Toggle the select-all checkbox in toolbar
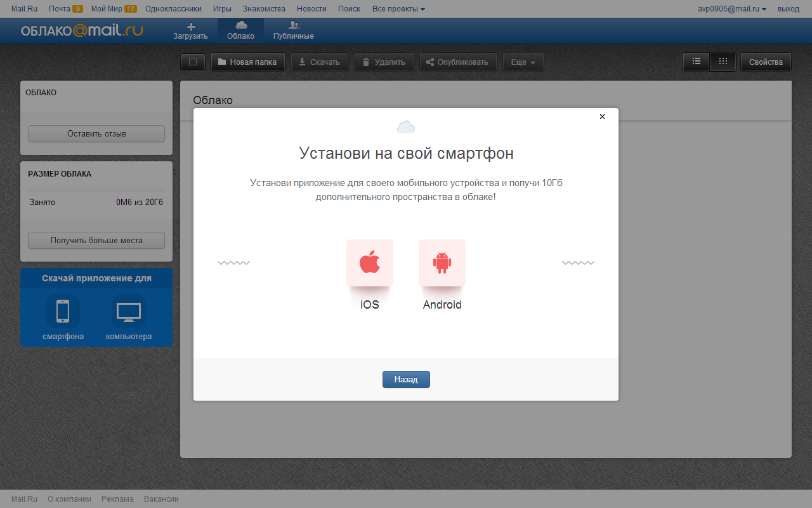This screenshot has height=508, width=812. click(193, 62)
